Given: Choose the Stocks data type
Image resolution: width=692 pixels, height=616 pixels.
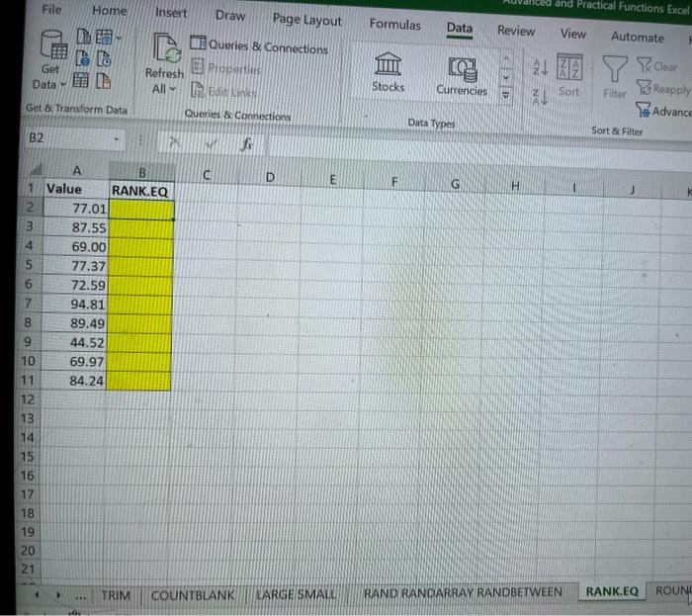Looking at the screenshot, I should (x=388, y=72).
